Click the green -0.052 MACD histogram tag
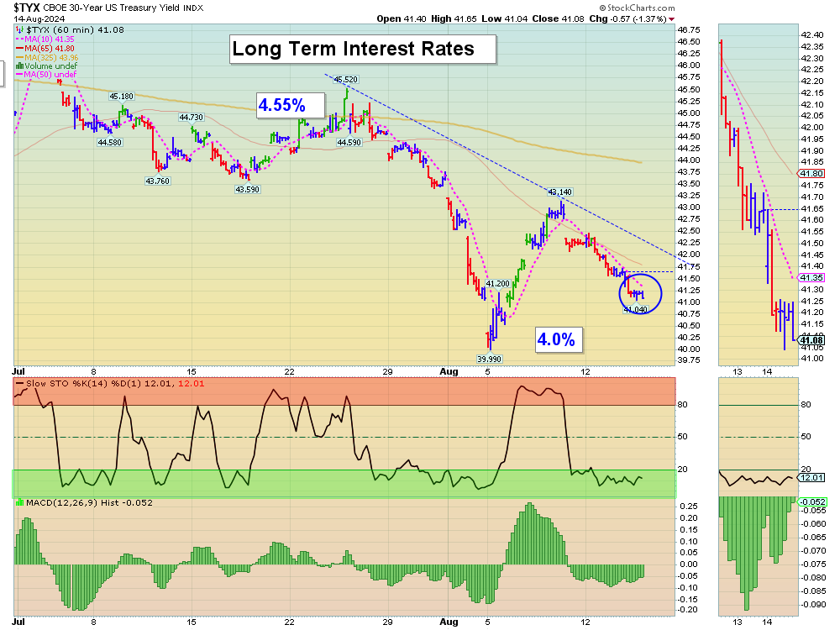This screenshot has width=840, height=630. point(812,502)
